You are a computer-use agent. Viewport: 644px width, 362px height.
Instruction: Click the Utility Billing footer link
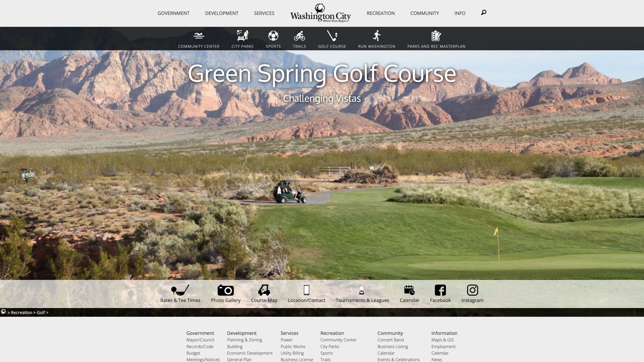click(292, 353)
